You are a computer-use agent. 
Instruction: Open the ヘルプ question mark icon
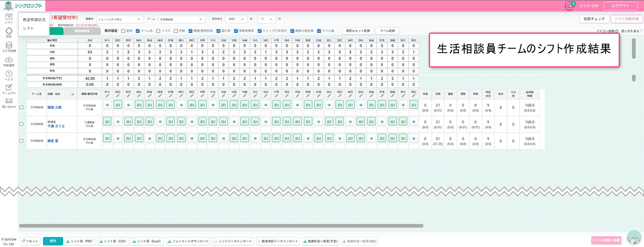(x=8, y=74)
